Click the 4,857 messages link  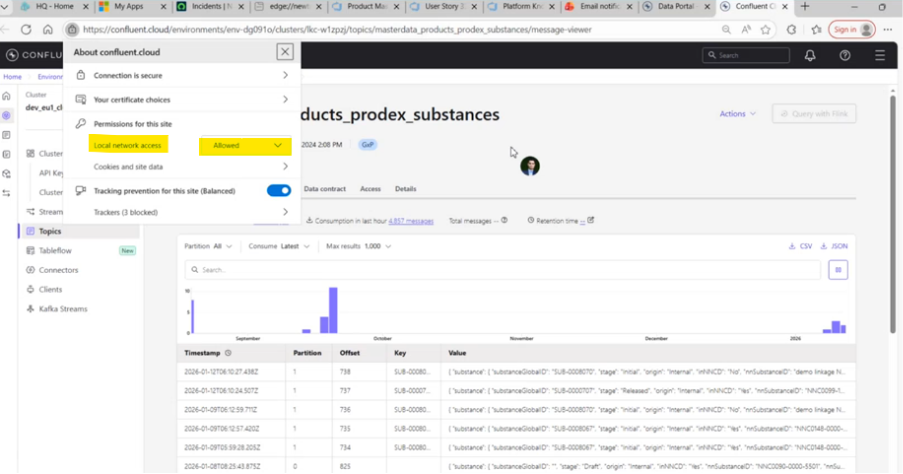click(x=411, y=221)
